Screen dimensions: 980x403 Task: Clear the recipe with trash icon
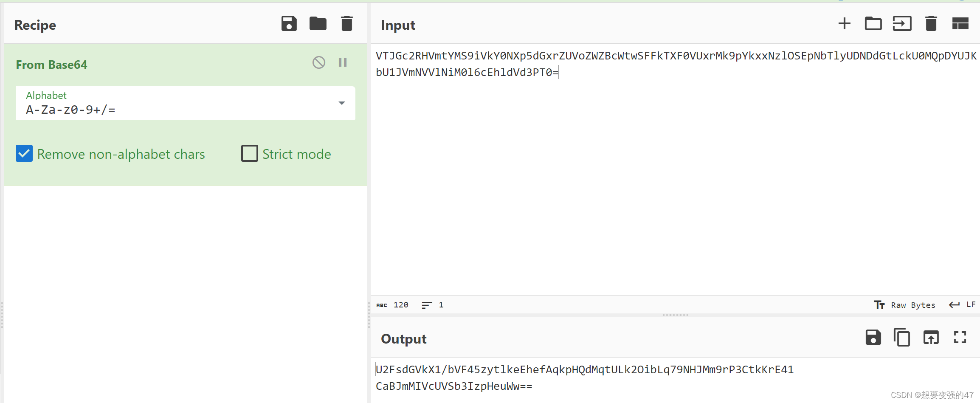(x=347, y=24)
